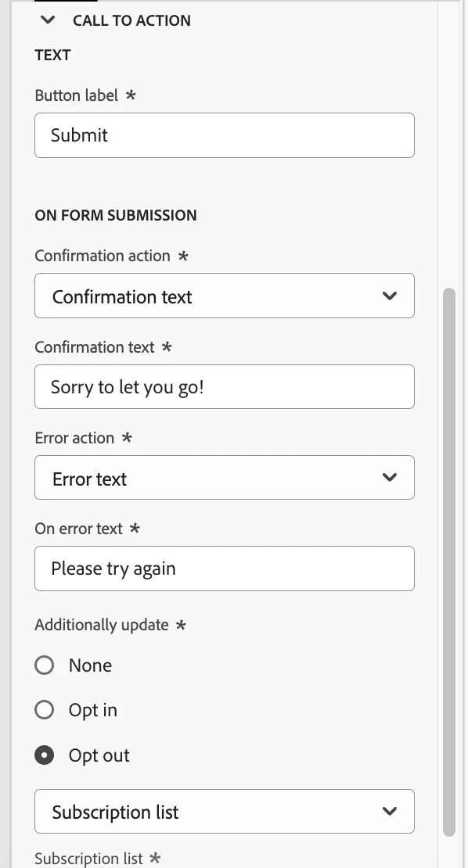Click the Confirmation text input field
This screenshot has width=468, height=868.
pyautogui.click(x=225, y=386)
